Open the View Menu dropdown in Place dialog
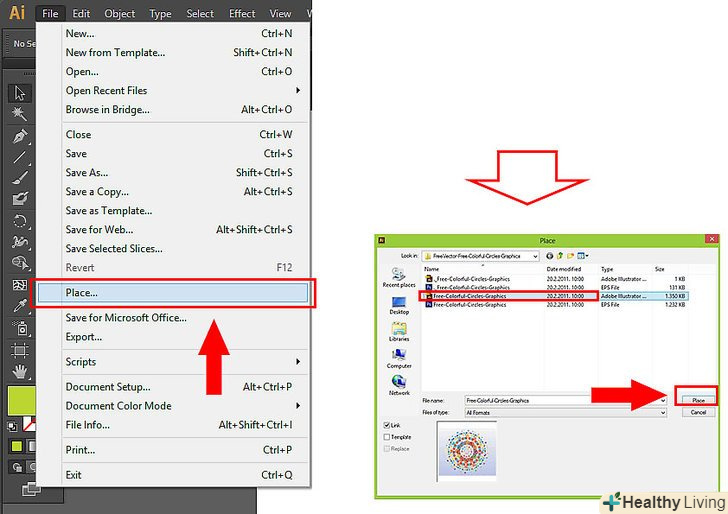728x514 pixels. 583,256
